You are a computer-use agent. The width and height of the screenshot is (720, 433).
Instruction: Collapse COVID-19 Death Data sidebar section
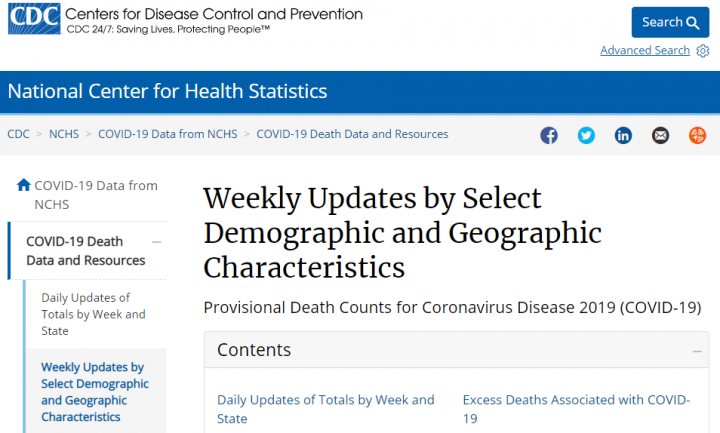point(157,242)
